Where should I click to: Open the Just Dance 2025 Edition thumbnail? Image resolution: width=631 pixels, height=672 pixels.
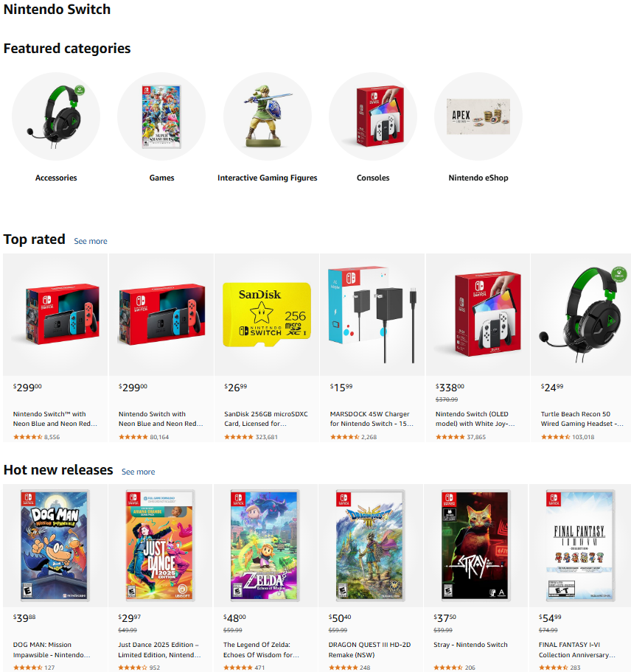pos(161,545)
